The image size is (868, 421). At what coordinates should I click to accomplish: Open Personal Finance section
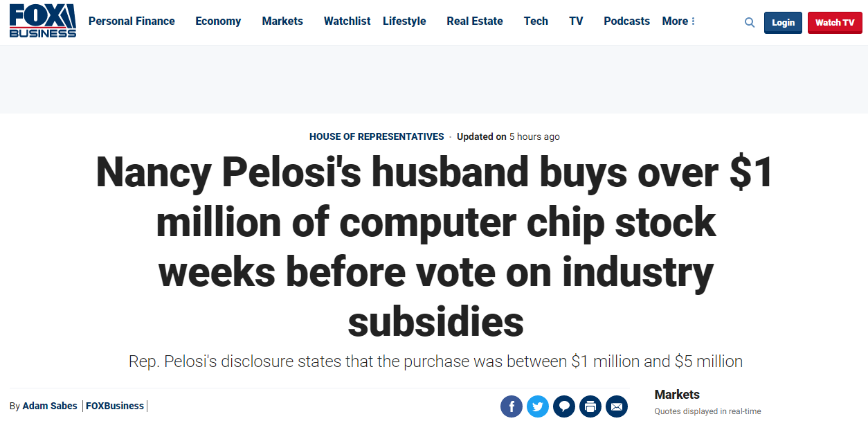(x=132, y=21)
